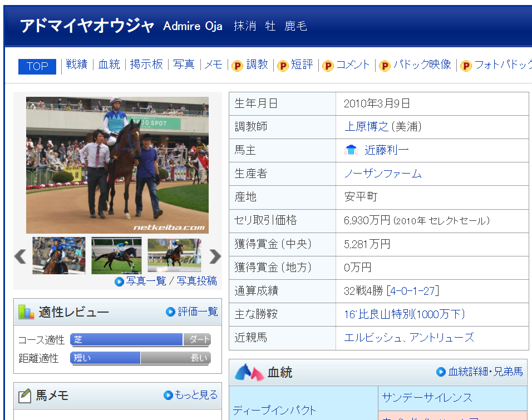Click the previous photo arrow

20,256
